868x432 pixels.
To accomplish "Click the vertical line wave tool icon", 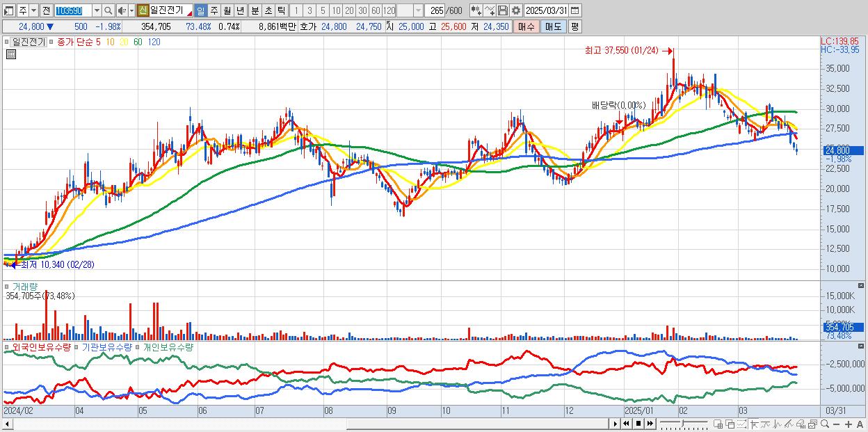I will (x=777, y=424).
